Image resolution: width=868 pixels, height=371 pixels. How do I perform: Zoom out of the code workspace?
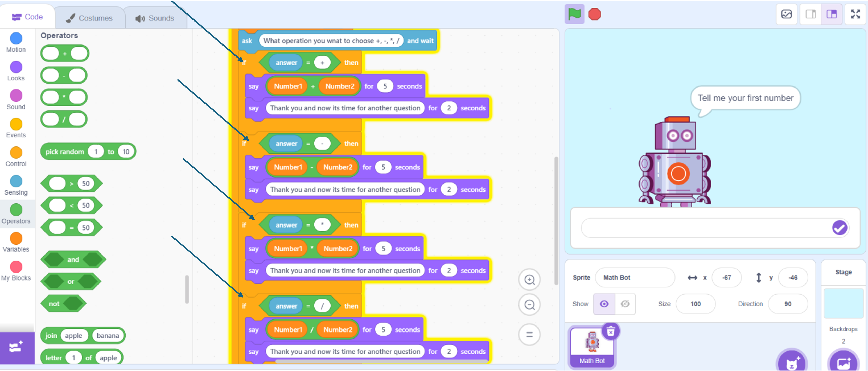529,305
